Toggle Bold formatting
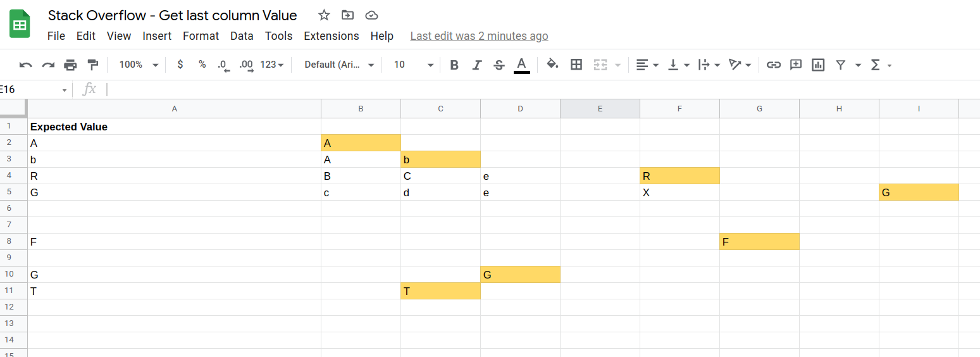The image size is (980, 357). (454, 65)
